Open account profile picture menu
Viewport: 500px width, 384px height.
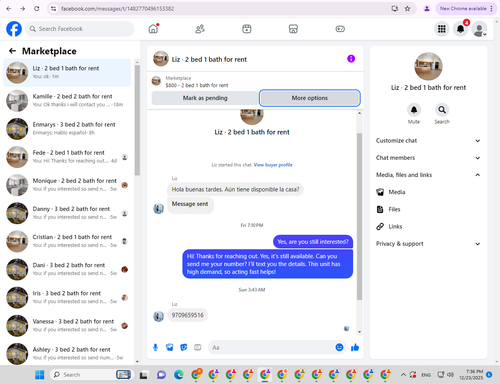point(479,29)
